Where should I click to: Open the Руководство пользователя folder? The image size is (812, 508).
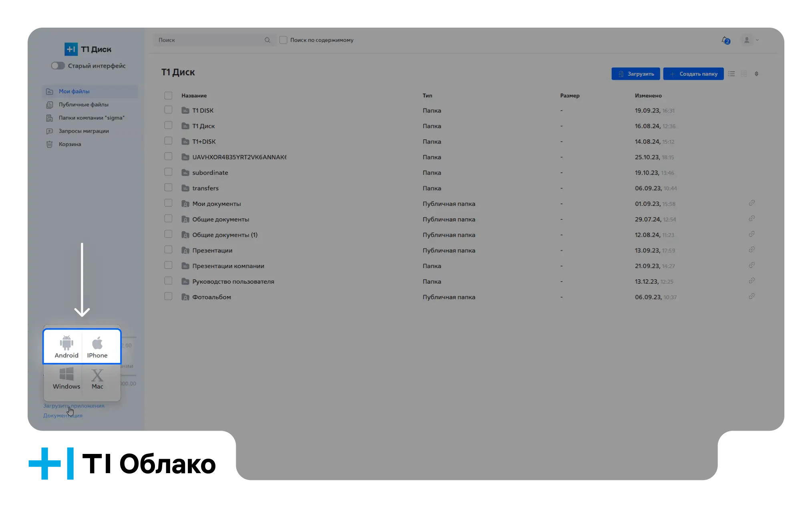coord(233,282)
